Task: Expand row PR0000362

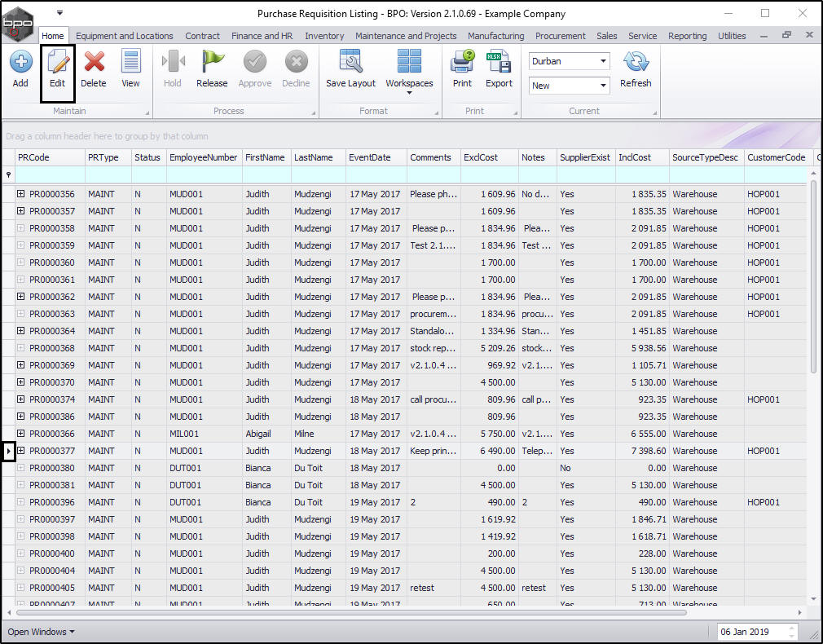Action: tap(20, 296)
